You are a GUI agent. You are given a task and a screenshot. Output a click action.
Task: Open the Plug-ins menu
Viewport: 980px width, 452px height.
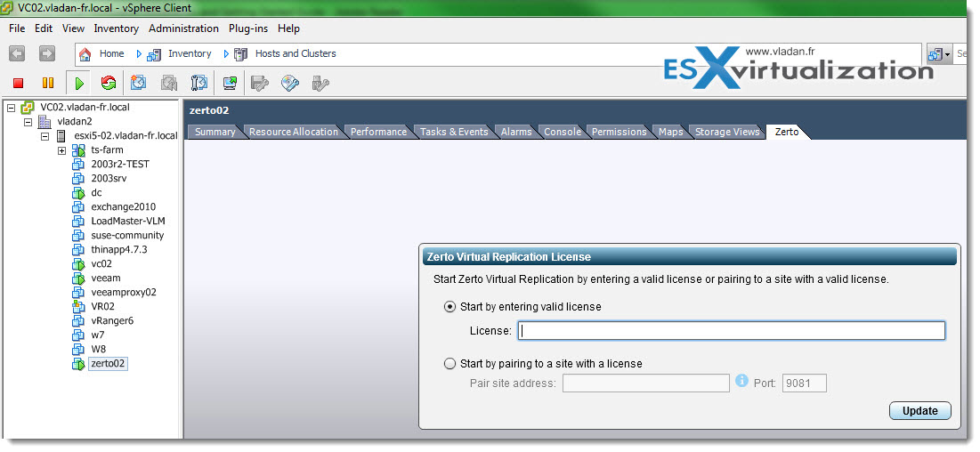(248, 28)
